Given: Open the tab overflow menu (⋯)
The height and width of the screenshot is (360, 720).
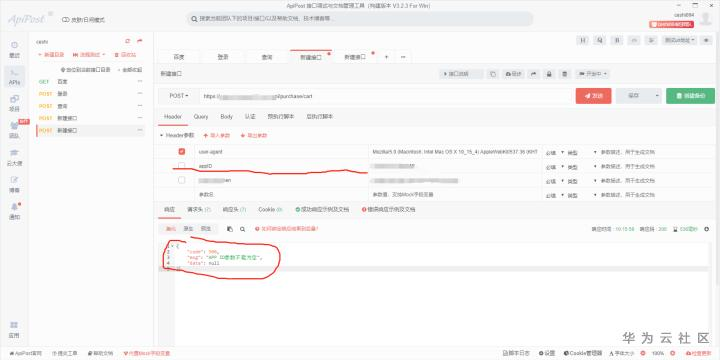Looking at the screenshot, I should pyautogui.click(x=403, y=57).
